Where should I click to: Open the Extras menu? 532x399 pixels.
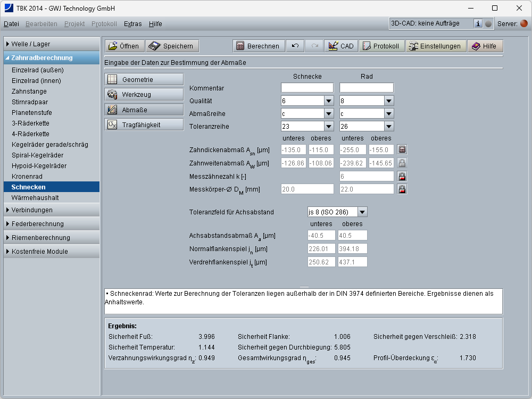coord(132,24)
